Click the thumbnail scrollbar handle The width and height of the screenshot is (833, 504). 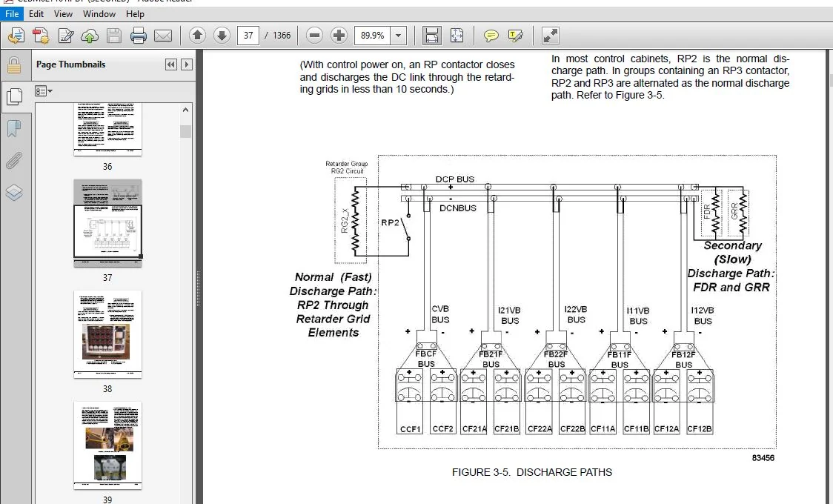(x=185, y=131)
